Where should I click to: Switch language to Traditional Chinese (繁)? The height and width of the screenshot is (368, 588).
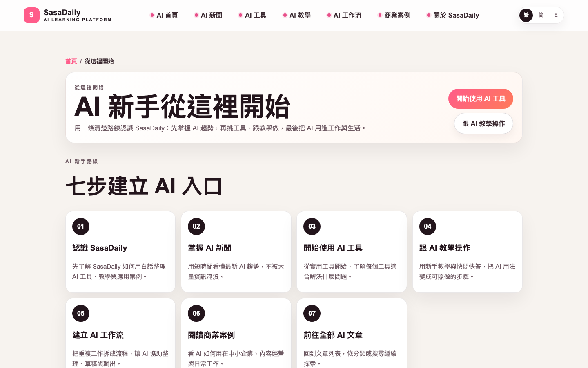526,15
